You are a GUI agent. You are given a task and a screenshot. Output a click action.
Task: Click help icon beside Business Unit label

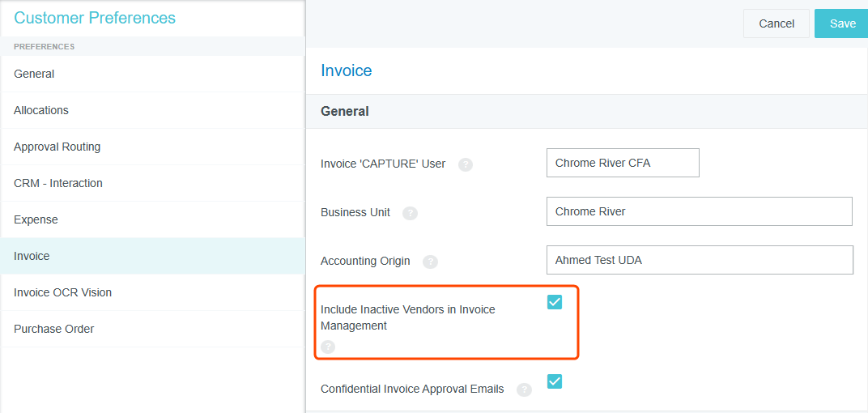[410, 213]
